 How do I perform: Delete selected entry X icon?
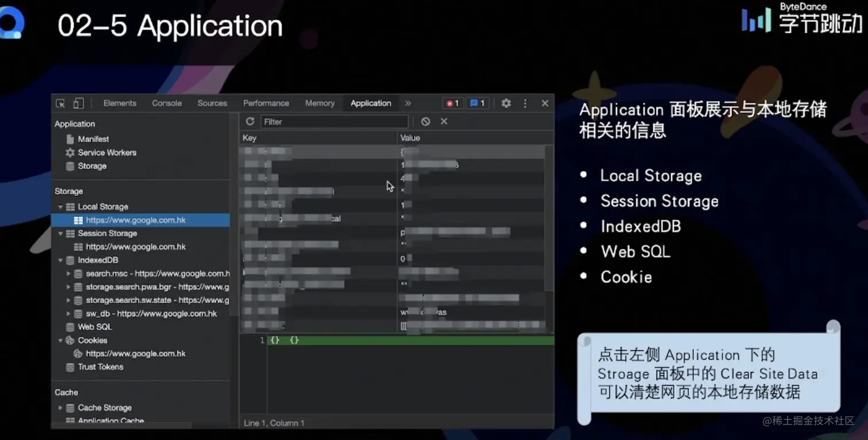click(x=444, y=122)
